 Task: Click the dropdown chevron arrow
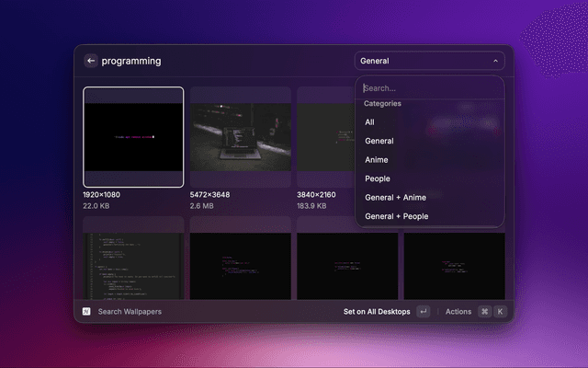pyautogui.click(x=496, y=61)
